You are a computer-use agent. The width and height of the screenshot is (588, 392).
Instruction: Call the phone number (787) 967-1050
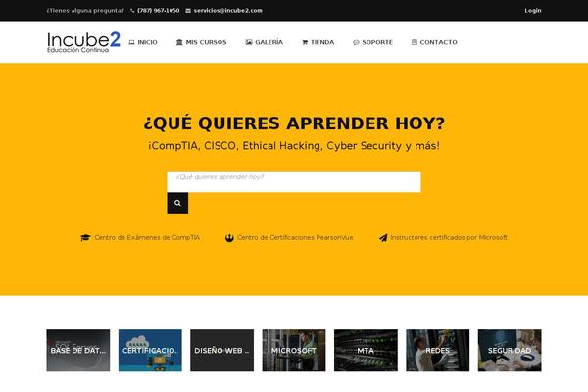[158, 11]
